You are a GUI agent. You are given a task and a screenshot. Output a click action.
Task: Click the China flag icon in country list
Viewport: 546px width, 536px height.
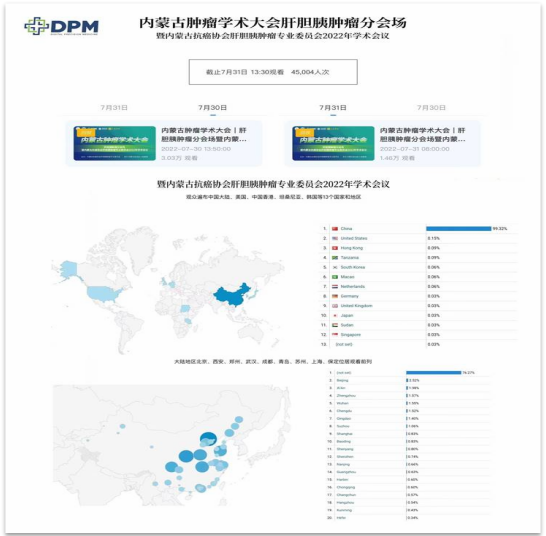pyautogui.click(x=335, y=229)
